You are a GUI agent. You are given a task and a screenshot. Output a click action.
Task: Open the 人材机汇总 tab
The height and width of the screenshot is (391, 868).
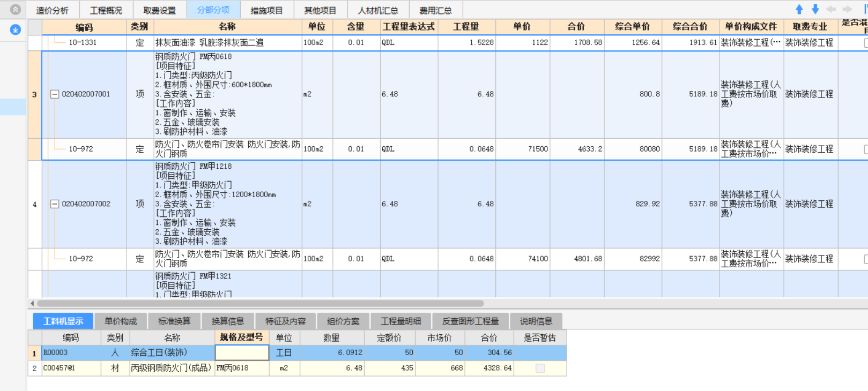pos(378,10)
